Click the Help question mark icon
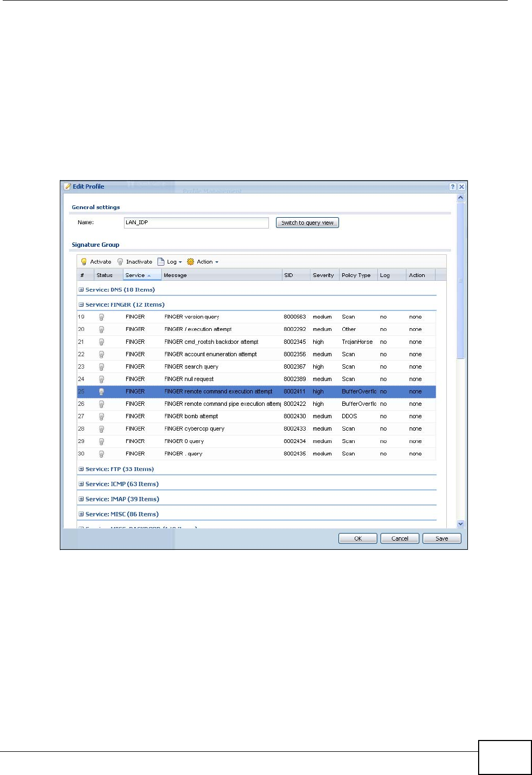This screenshot has width=532, height=775. (x=453, y=186)
